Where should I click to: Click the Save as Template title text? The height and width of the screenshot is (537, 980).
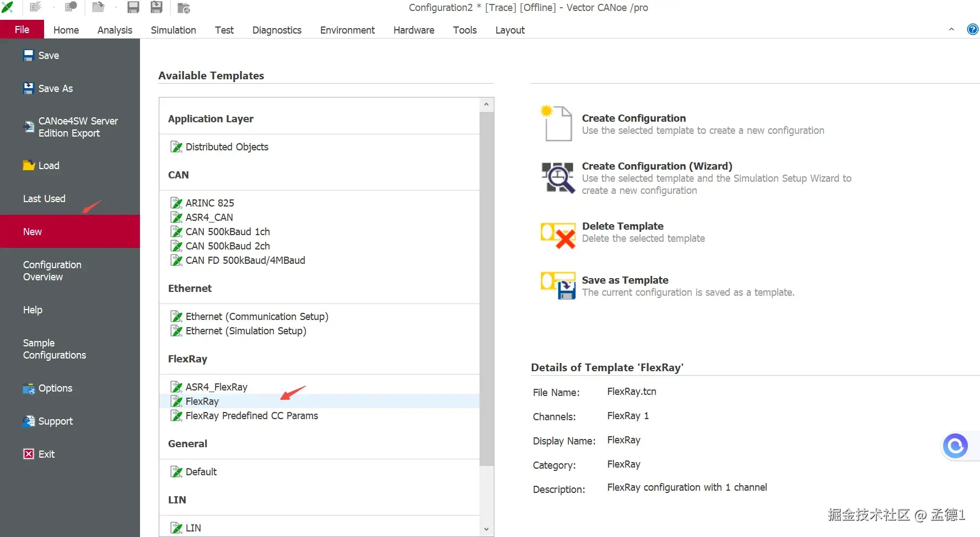625,280
